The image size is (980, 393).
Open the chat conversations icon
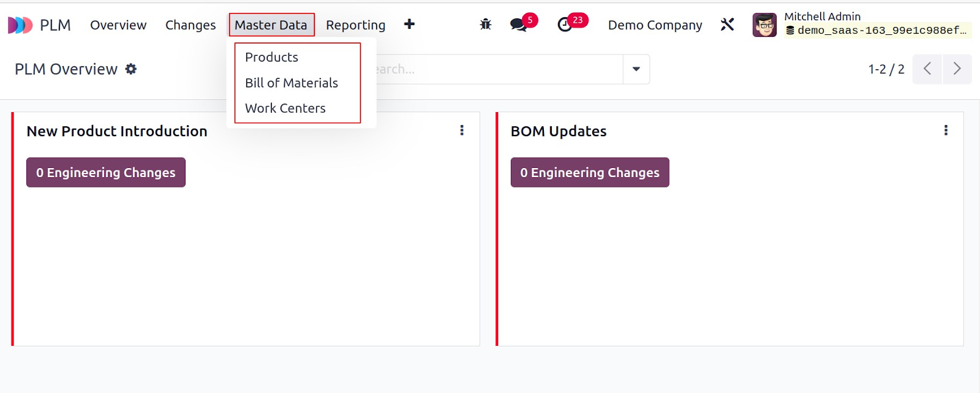[x=518, y=25]
